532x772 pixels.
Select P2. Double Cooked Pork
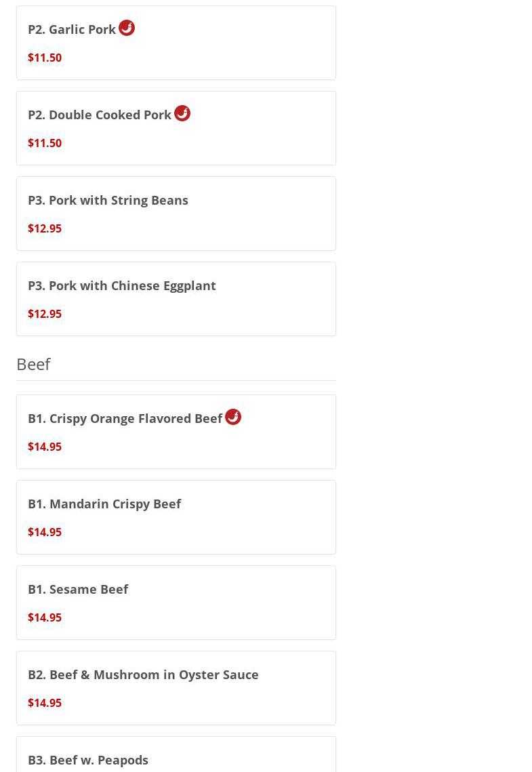click(100, 115)
